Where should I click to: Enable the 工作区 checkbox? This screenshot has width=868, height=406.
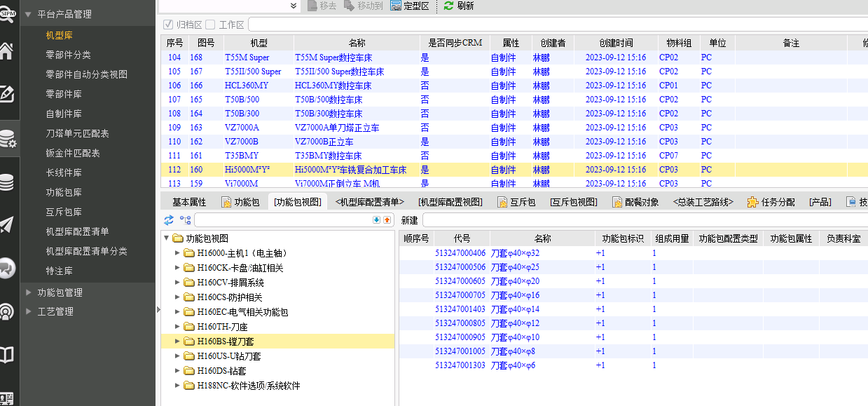click(x=210, y=25)
